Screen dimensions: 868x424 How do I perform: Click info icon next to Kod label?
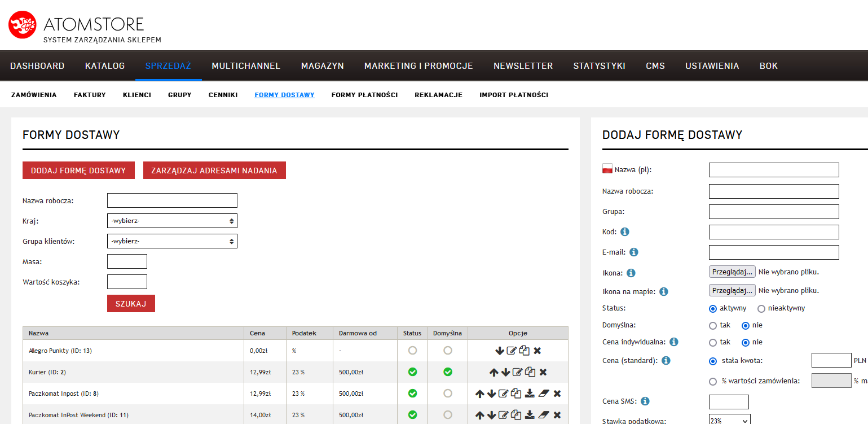[x=625, y=231]
